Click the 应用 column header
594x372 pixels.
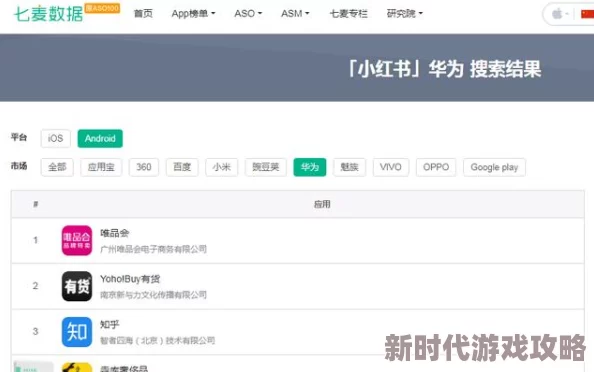pyautogui.click(x=322, y=205)
